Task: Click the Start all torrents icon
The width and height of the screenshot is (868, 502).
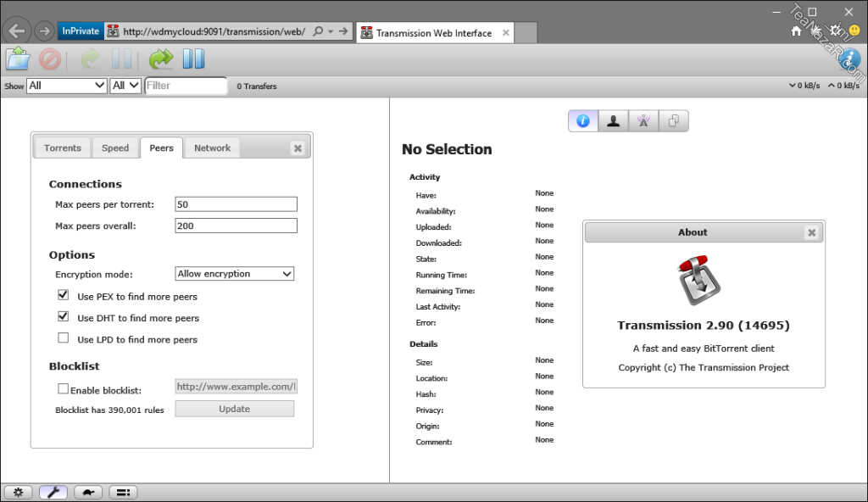Action: click(x=161, y=59)
